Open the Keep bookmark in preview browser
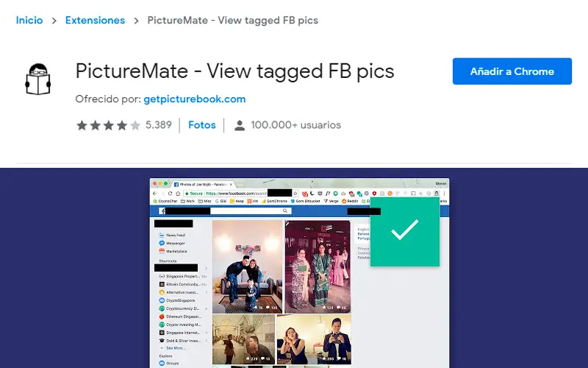Screen dimensions: 588x368 237,201
